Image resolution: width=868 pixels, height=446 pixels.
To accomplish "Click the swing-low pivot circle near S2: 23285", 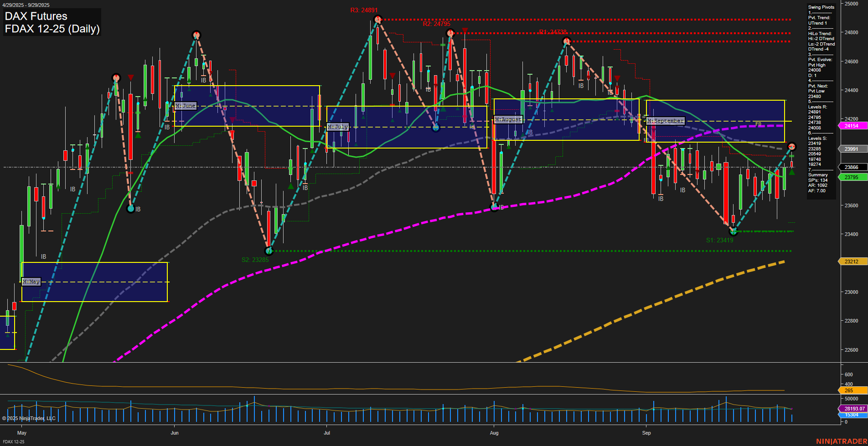I will (x=268, y=250).
